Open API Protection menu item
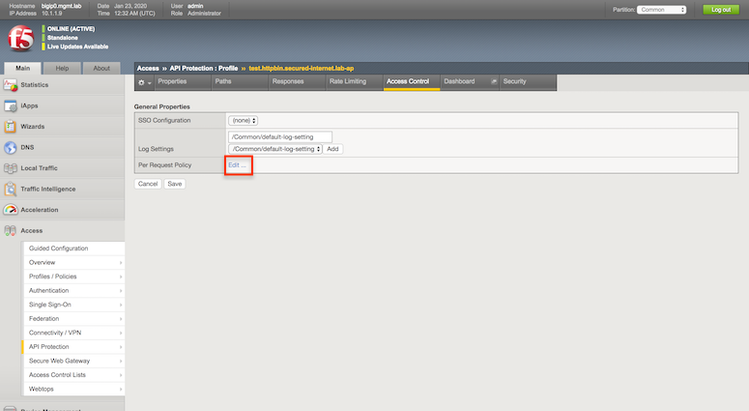Viewport: 749px width, 411px height. point(74,347)
